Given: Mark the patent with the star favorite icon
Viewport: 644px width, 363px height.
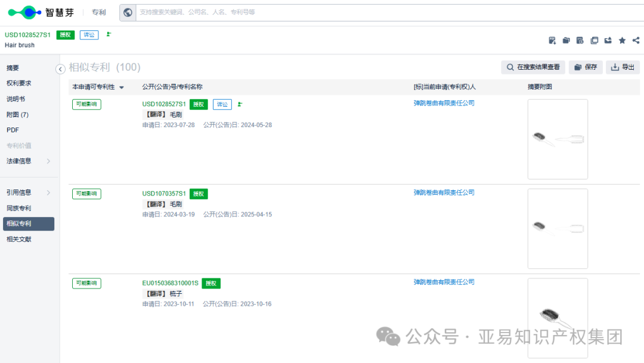Looking at the screenshot, I should click(622, 40).
